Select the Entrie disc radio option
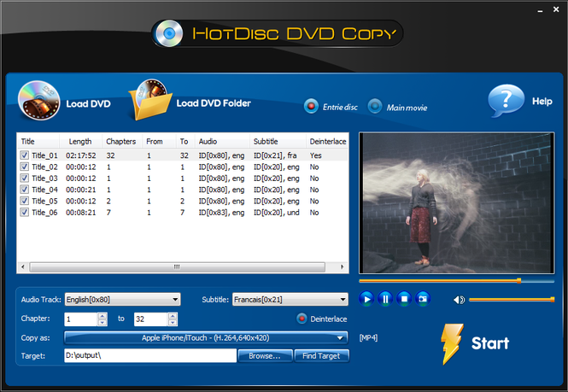 [x=311, y=107]
